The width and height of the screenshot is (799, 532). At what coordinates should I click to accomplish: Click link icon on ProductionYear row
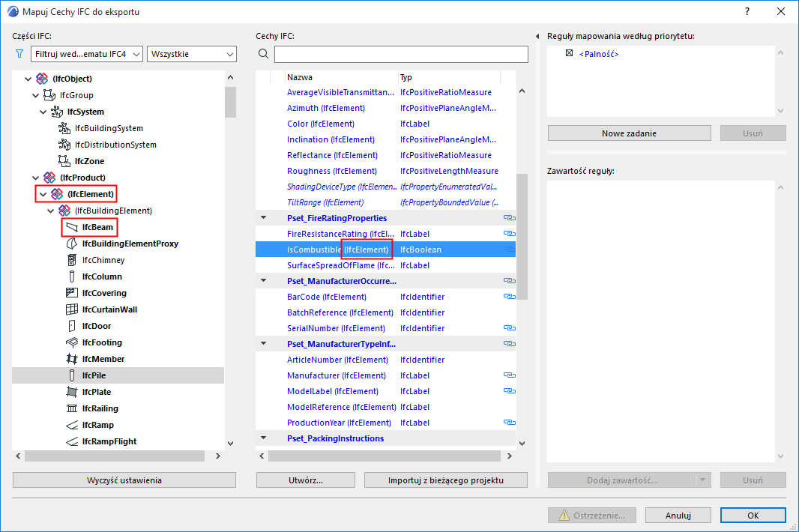click(510, 422)
